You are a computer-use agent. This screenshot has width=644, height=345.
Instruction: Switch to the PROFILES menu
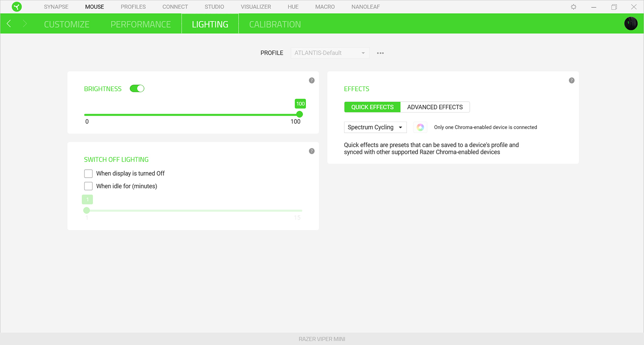[x=133, y=7]
